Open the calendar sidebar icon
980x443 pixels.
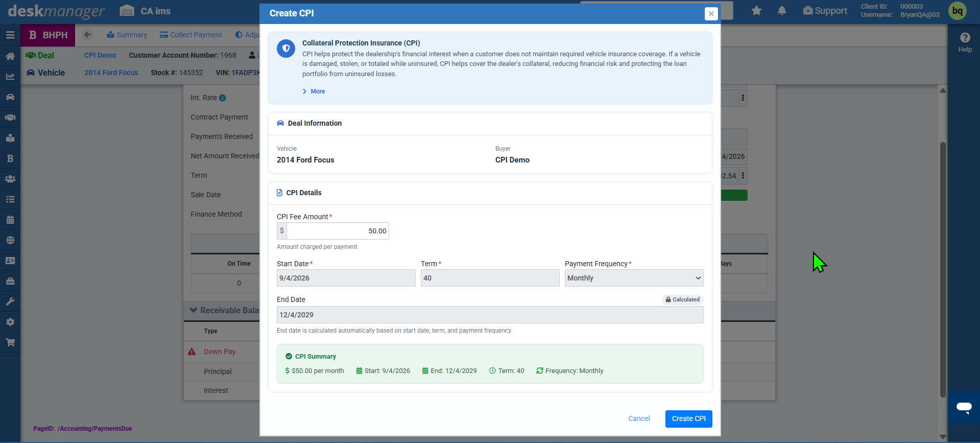click(x=10, y=220)
